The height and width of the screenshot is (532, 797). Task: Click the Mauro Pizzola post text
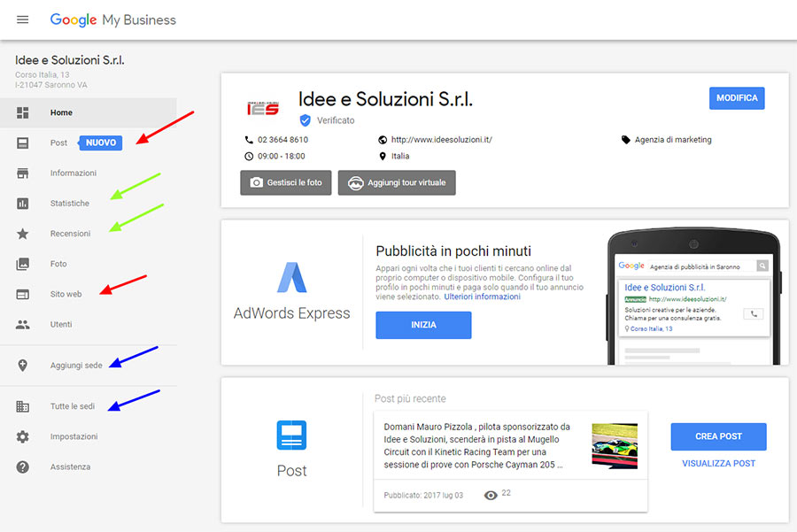pos(476,445)
